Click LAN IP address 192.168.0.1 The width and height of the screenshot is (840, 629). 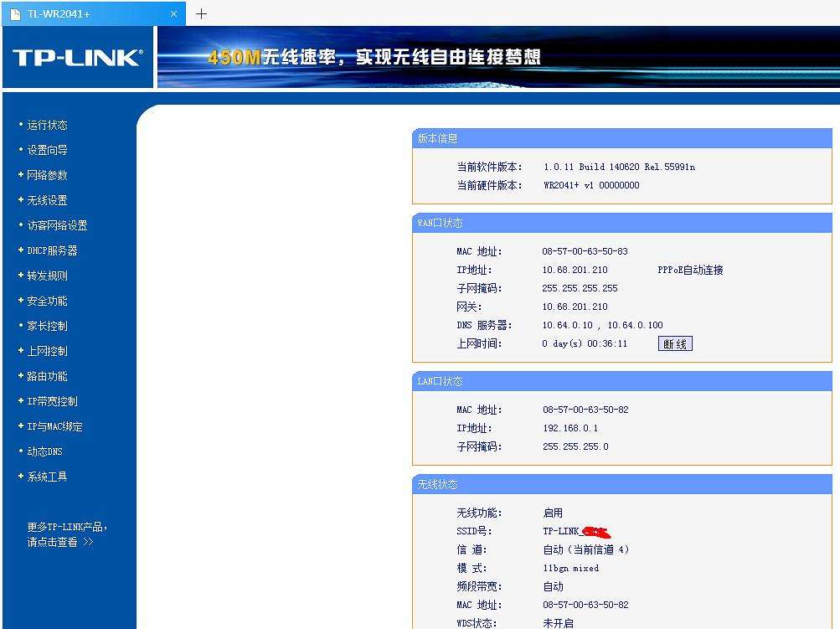click(570, 428)
